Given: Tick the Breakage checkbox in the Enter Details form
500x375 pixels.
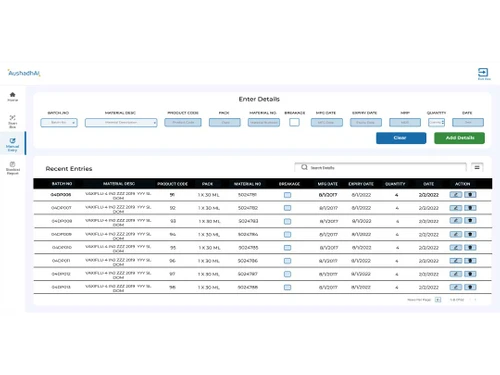Looking at the screenshot, I should click(x=294, y=122).
